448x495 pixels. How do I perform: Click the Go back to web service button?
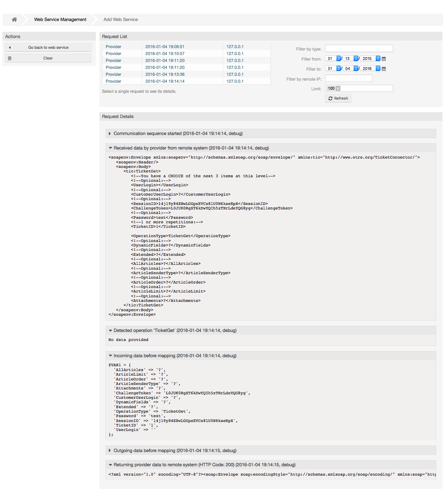point(48,47)
